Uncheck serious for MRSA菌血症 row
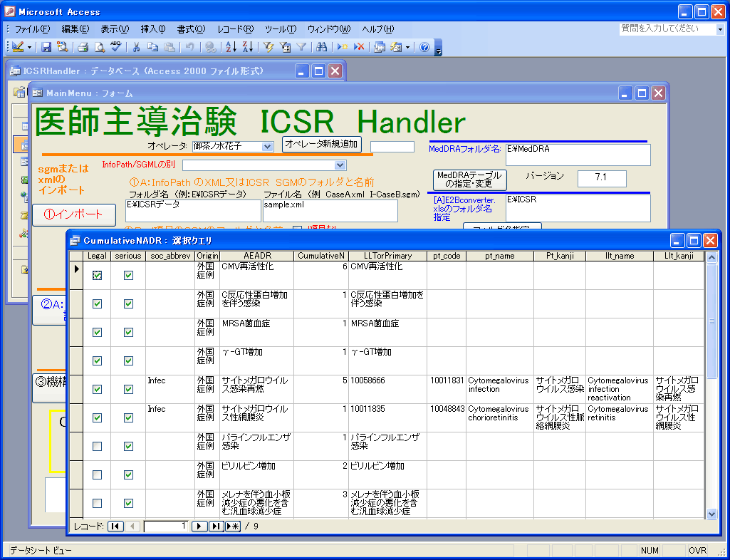The height and width of the screenshot is (560, 730). pos(128,332)
